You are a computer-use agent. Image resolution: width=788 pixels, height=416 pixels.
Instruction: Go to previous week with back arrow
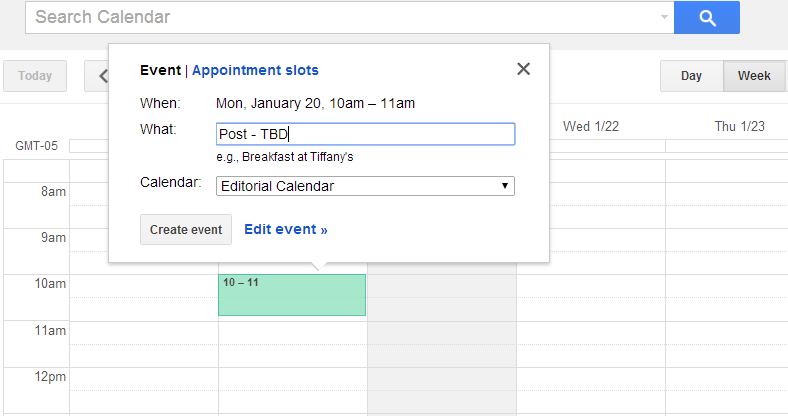tap(98, 76)
